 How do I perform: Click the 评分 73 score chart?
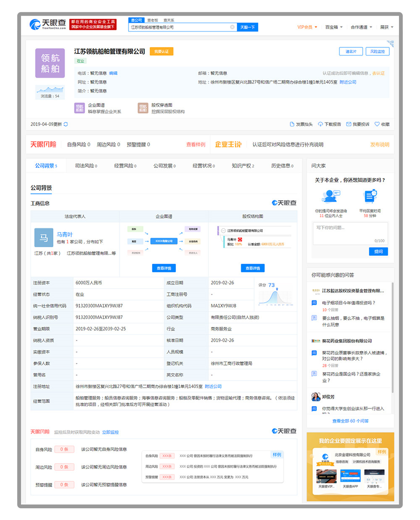click(275, 294)
